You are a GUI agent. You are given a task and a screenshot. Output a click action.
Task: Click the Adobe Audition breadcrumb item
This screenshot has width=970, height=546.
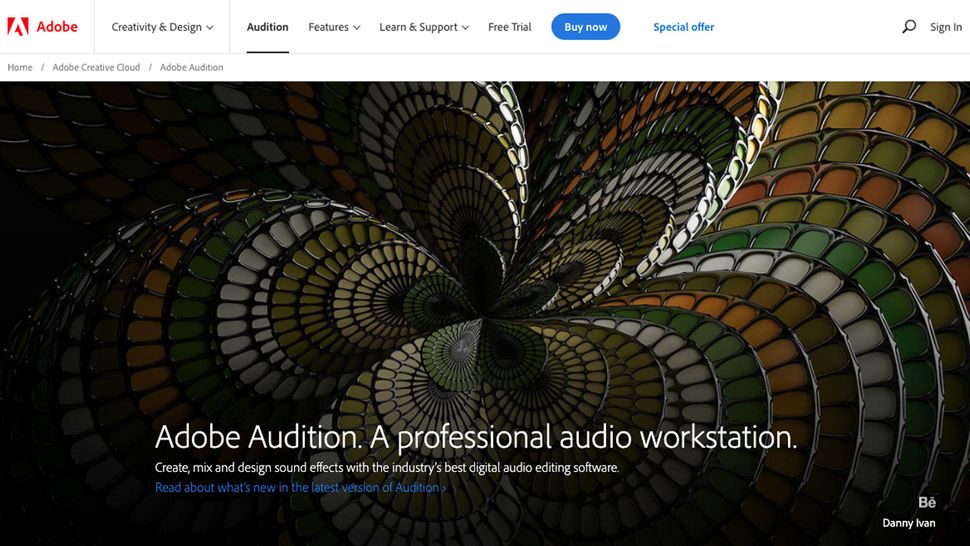(x=191, y=67)
